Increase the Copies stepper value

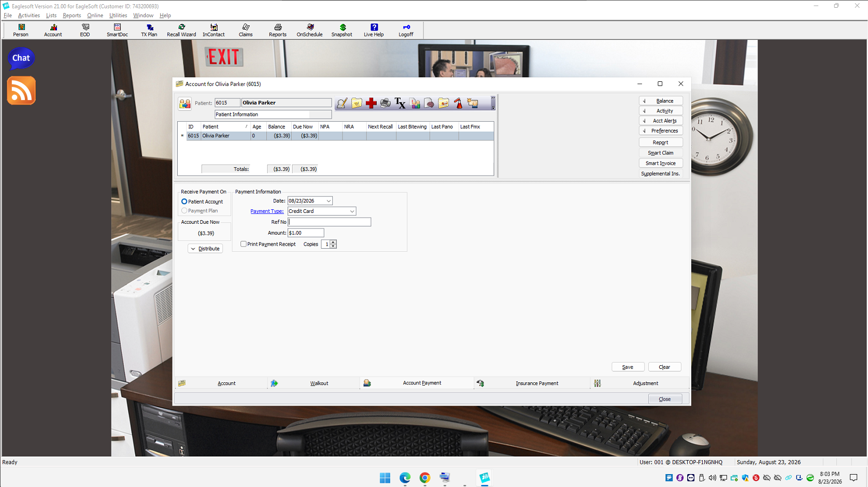pyautogui.click(x=333, y=242)
